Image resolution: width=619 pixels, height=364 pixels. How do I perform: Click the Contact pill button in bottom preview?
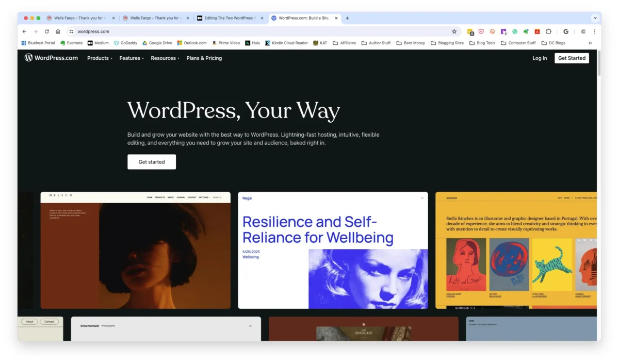click(x=49, y=321)
